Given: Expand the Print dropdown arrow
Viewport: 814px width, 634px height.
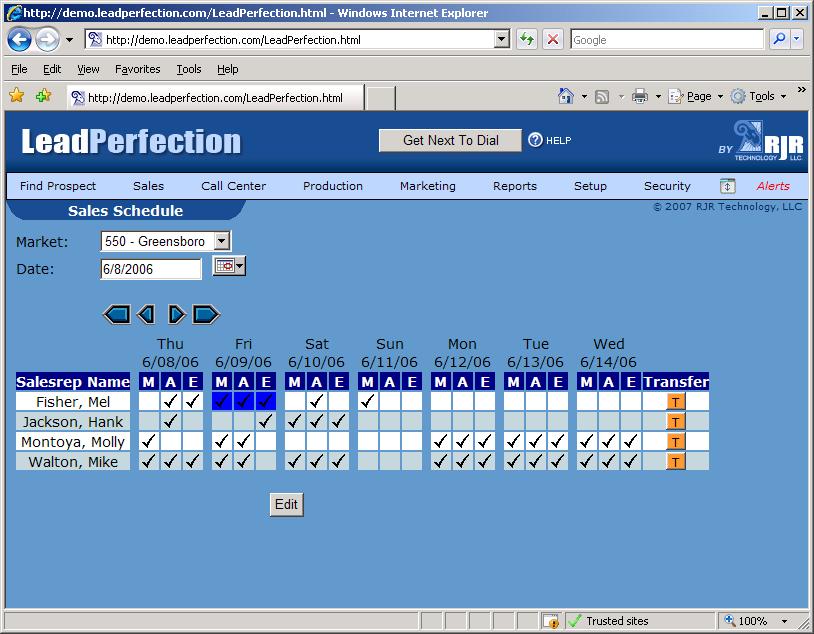Looking at the screenshot, I should click(x=658, y=97).
